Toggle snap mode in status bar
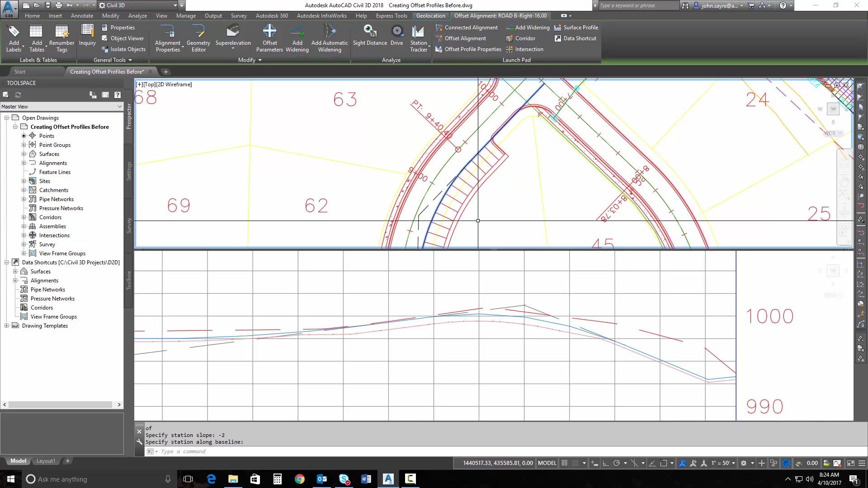 (x=576, y=463)
